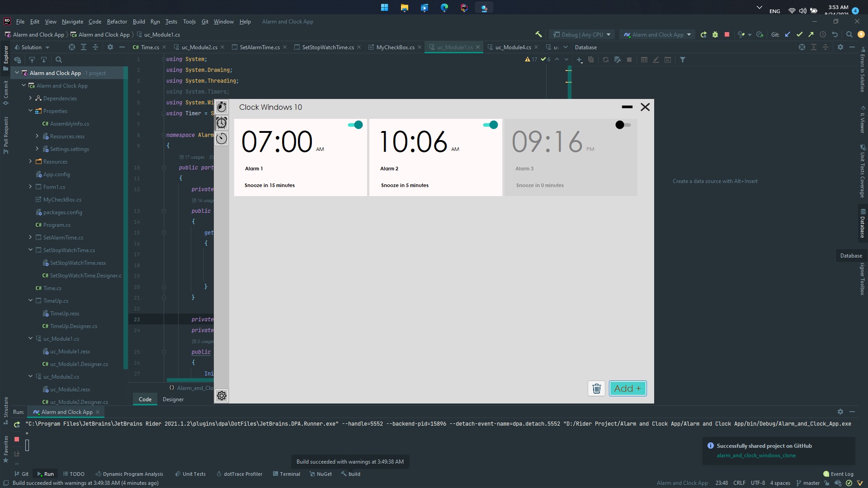Open the Refactor menu
The width and height of the screenshot is (868, 488).
117,21
